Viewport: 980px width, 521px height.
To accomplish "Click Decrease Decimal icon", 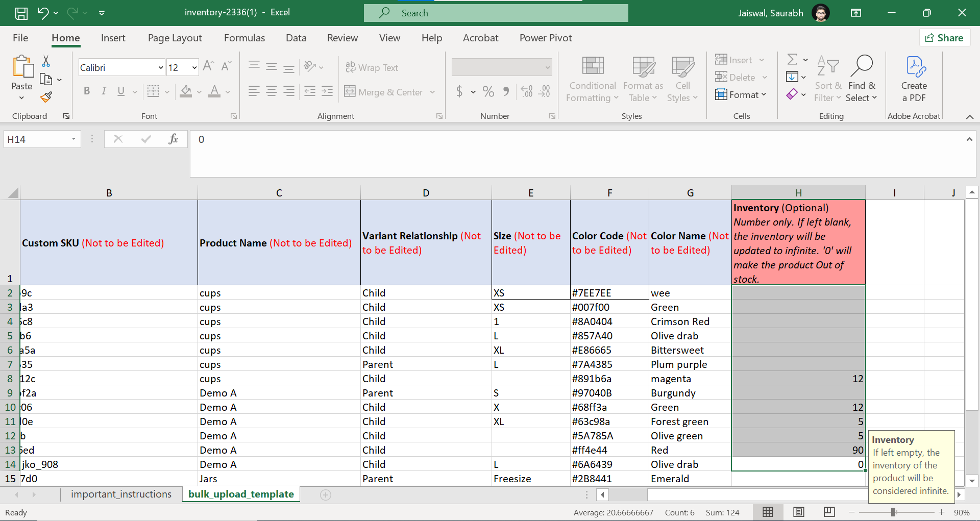I will (x=544, y=91).
